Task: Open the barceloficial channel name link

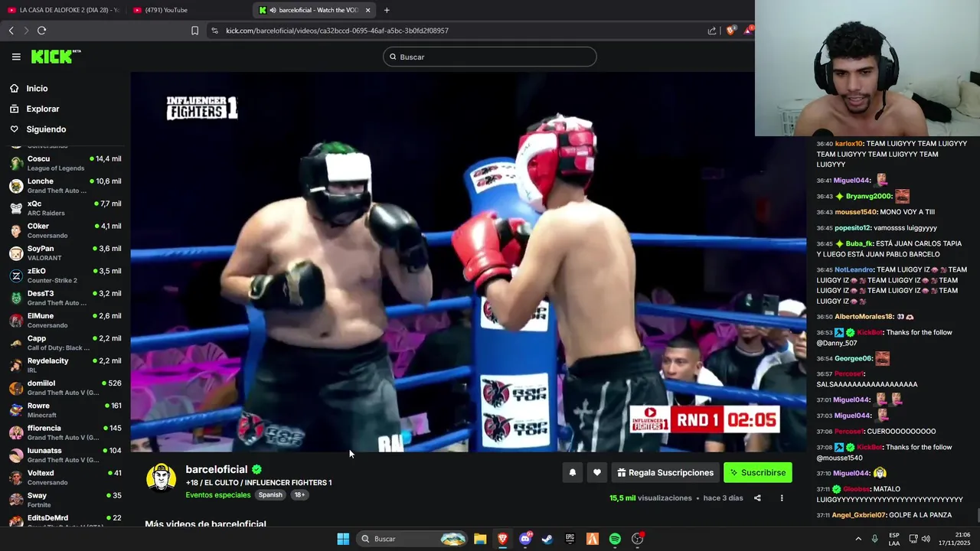Action: [217, 469]
